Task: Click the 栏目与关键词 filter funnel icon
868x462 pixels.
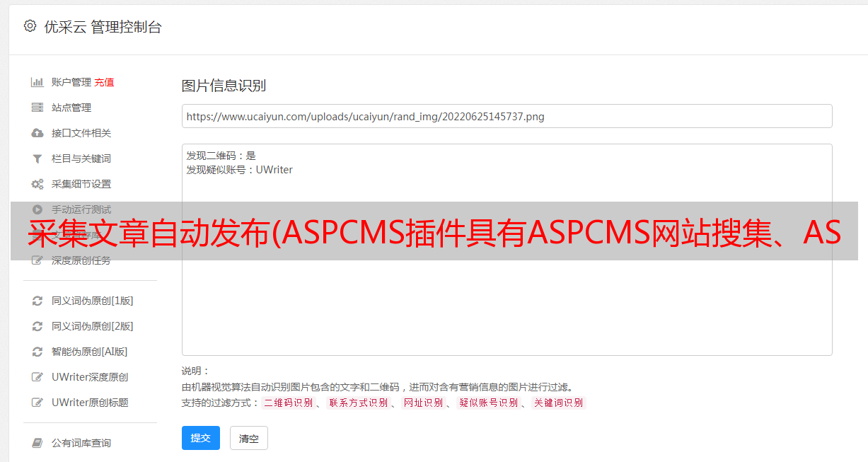Action: point(37,158)
